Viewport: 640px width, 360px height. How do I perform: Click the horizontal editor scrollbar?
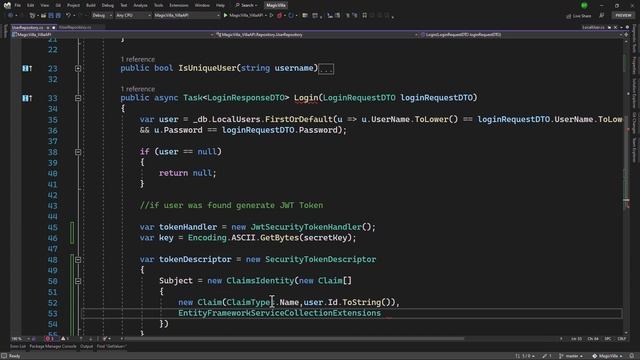click(294, 338)
